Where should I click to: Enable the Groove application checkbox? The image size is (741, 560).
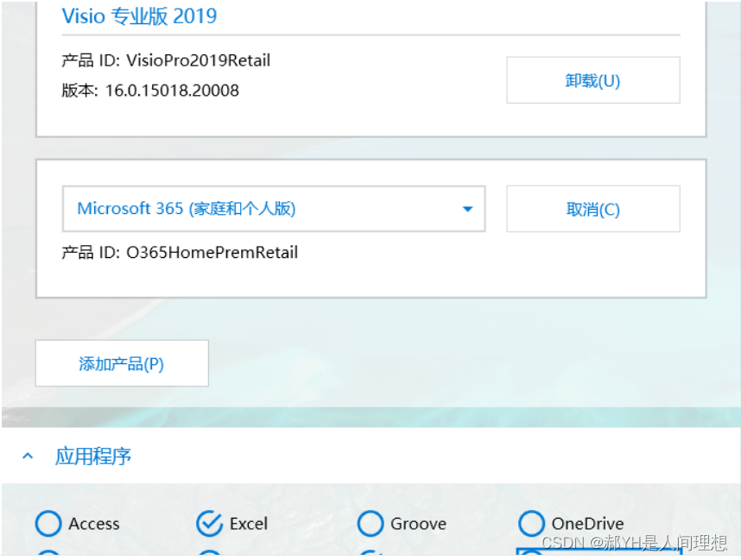click(370, 523)
